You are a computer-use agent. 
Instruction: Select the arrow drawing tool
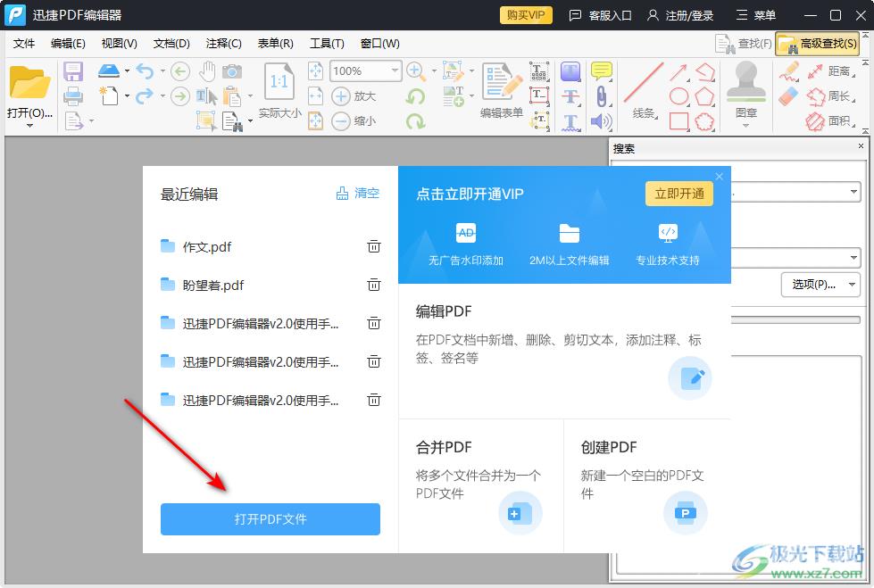(678, 71)
